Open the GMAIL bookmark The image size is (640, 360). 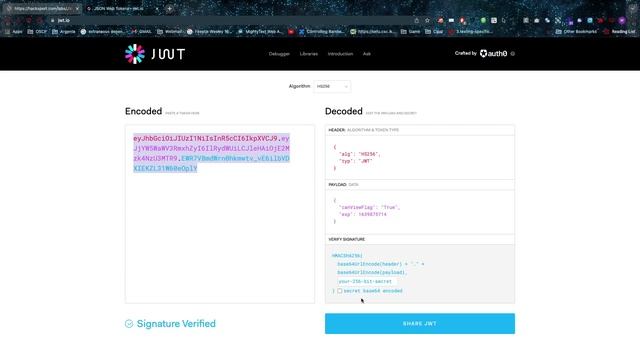point(142,31)
